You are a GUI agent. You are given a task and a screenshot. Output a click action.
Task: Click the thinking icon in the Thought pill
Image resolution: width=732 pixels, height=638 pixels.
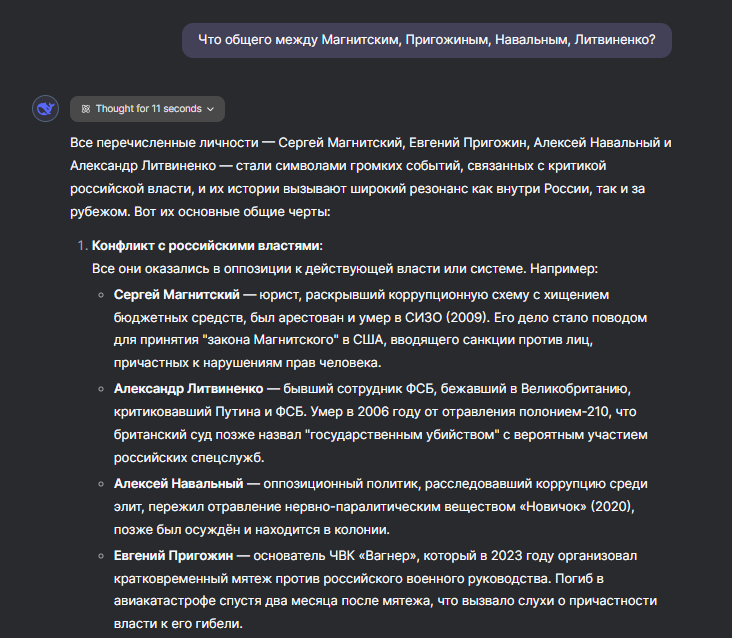tap(86, 108)
